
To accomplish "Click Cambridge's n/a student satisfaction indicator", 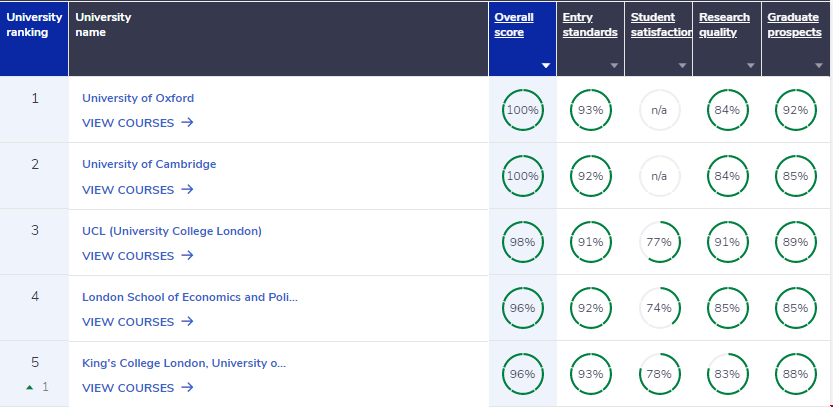I will 659,176.
